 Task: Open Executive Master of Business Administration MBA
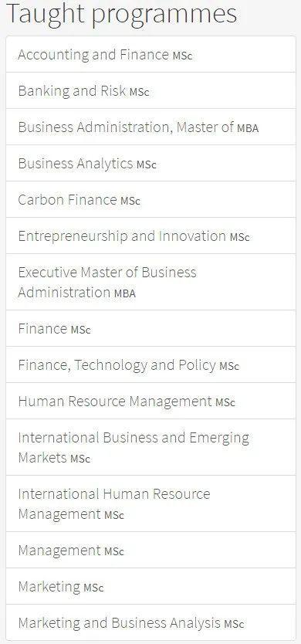(150, 282)
